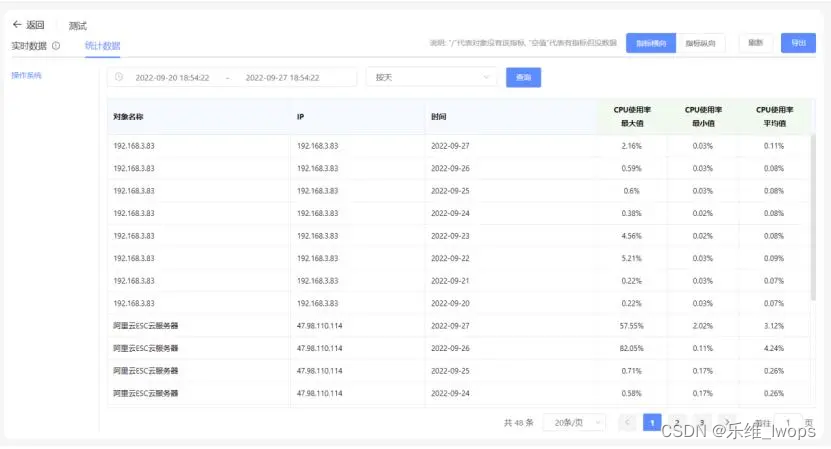Screen dimensions: 831x449
Task: Click the 82.05% max CPU cell
Action: (x=632, y=348)
